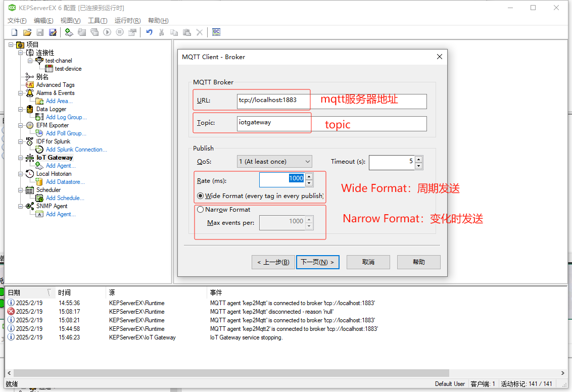Click the Add Agent link under IoT Gateway
Image resolution: width=572 pixels, height=392 pixels.
tap(61, 166)
